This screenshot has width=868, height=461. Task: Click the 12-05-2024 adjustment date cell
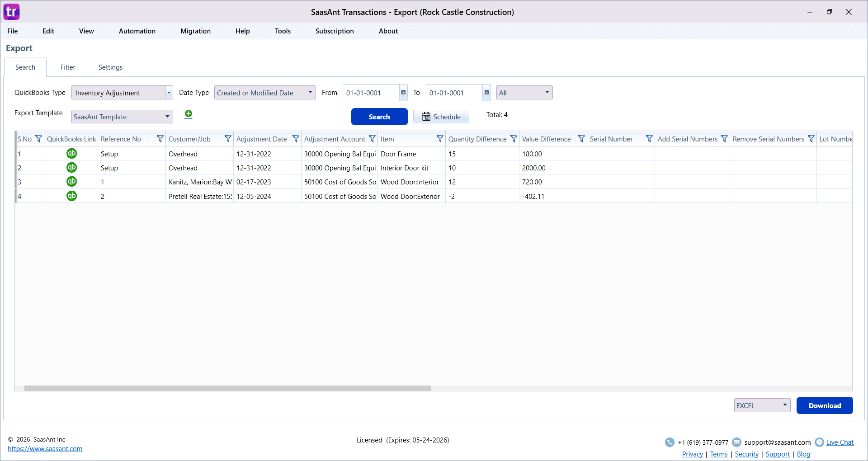(x=267, y=196)
